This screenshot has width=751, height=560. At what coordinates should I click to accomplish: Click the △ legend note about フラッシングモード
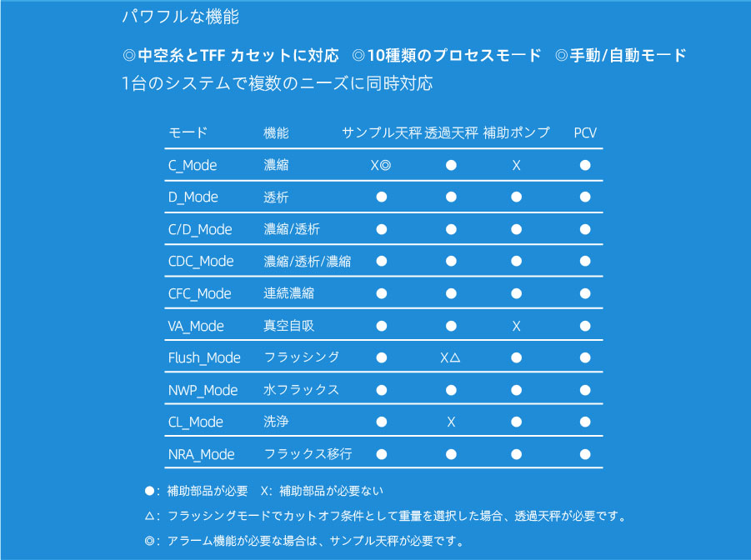(x=386, y=516)
